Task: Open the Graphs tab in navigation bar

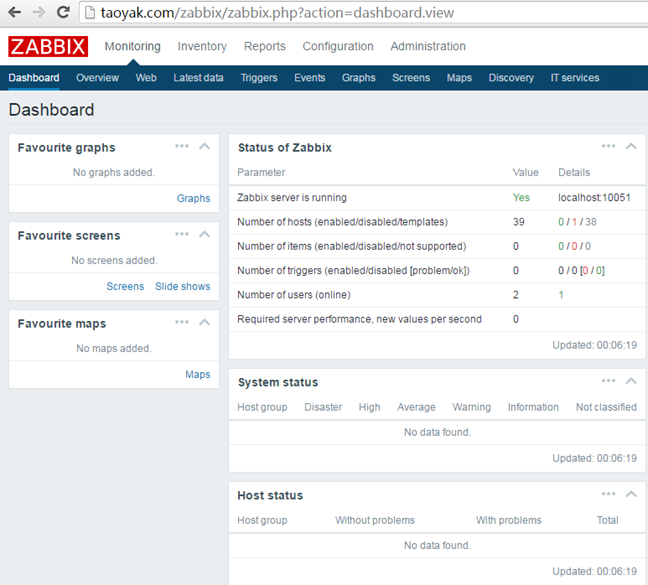Action: click(358, 78)
